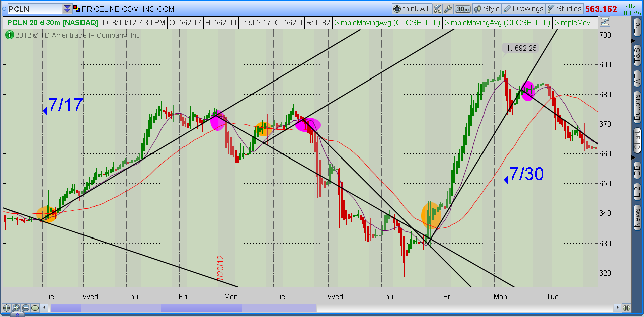
Task: Click PRICELINE.COM INC COM company name
Action: [x=128, y=9]
